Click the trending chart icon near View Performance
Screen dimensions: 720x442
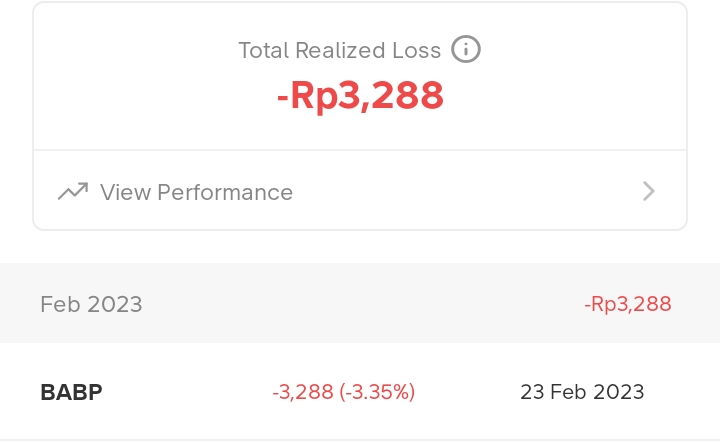tap(72, 191)
